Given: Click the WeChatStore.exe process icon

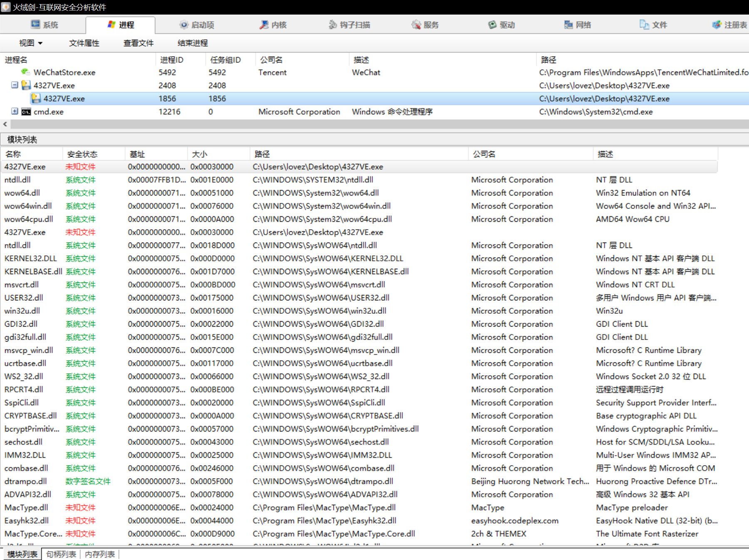Looking at the screenshot, I should pos(25,72).
